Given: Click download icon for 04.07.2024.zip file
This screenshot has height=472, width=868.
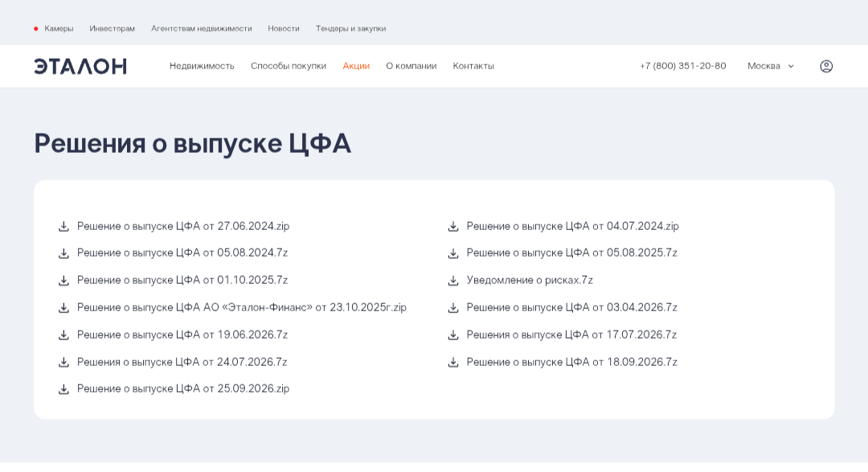Looking at the screenshot, I should point(453,226).
